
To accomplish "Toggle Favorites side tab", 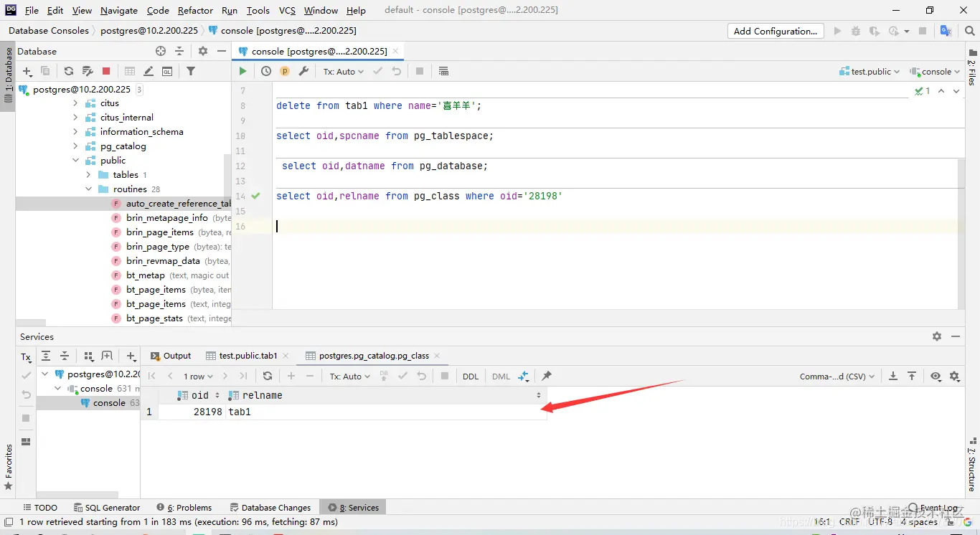I will coord(9,466).
